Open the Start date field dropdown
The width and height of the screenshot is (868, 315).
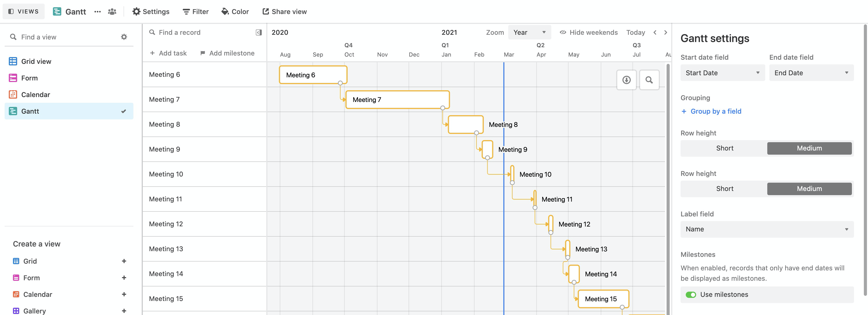pyautogui.click(x=722, y=73)
